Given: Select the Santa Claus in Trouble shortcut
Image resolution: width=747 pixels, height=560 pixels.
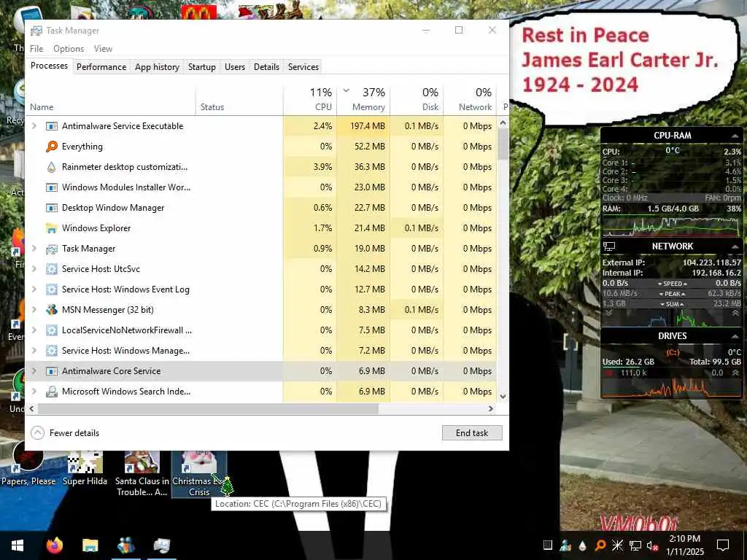Looking at the screenshot, I should pyautogui.click(x=142, y=474).
